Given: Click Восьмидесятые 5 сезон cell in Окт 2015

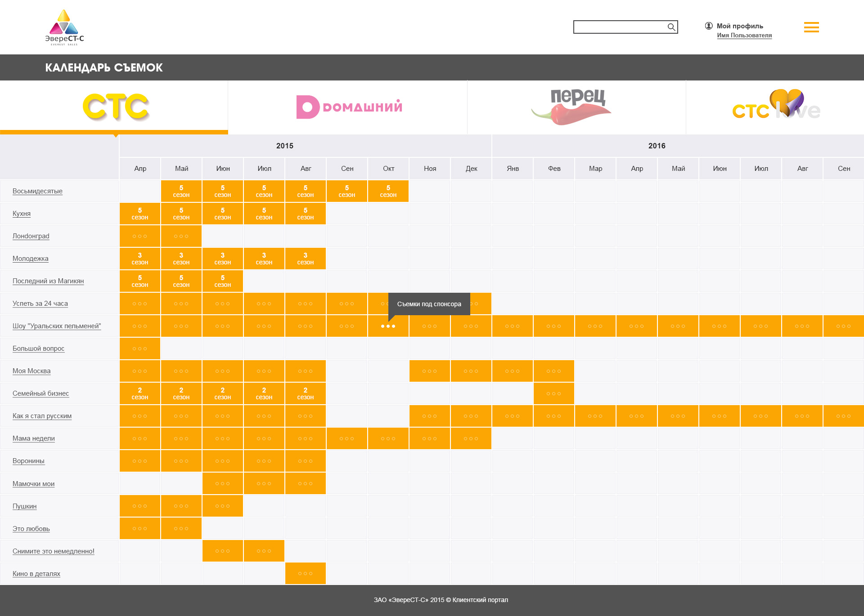Looking at the screenshot, I should tap(388, 191).
